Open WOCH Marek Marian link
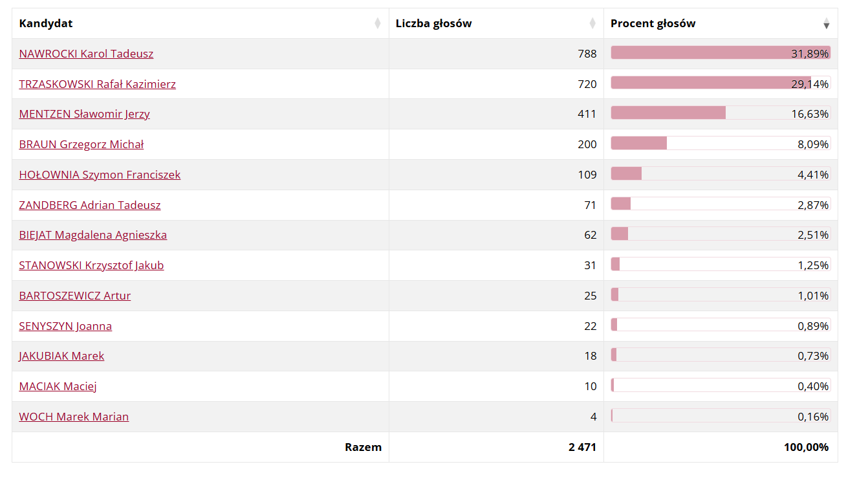The width and height of the screenshot is (868, 482). [x=74, y=417]
